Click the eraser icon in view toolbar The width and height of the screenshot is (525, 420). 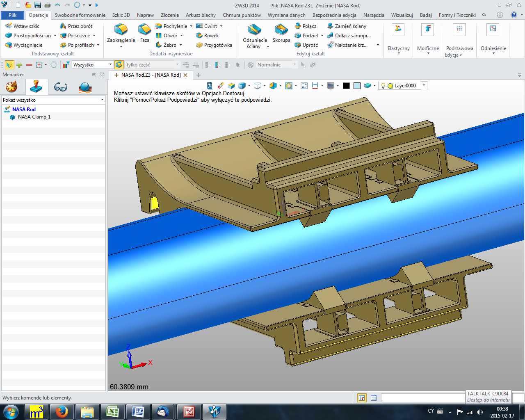[221, 85]
